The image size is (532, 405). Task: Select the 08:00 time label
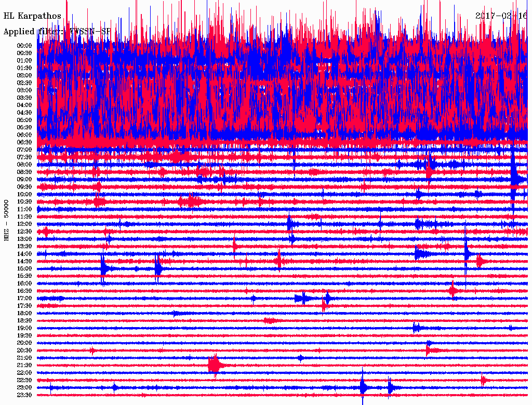(x=24, y=165)
